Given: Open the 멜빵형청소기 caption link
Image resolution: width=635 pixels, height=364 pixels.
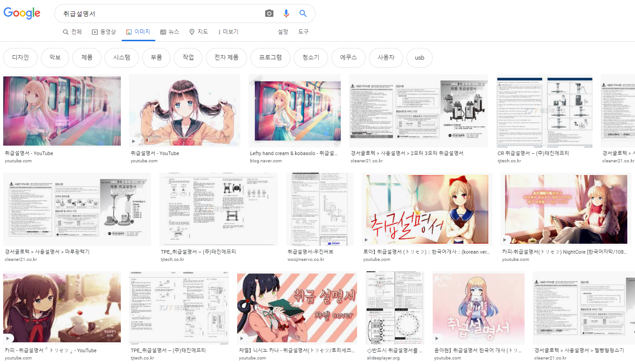Looking at the screenshot, I should [579, 350].
